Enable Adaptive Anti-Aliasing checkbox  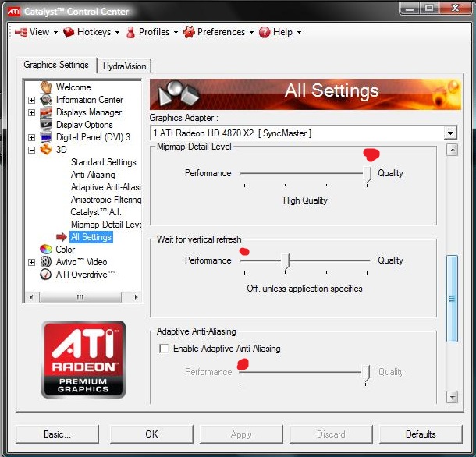tap(164, 349)
